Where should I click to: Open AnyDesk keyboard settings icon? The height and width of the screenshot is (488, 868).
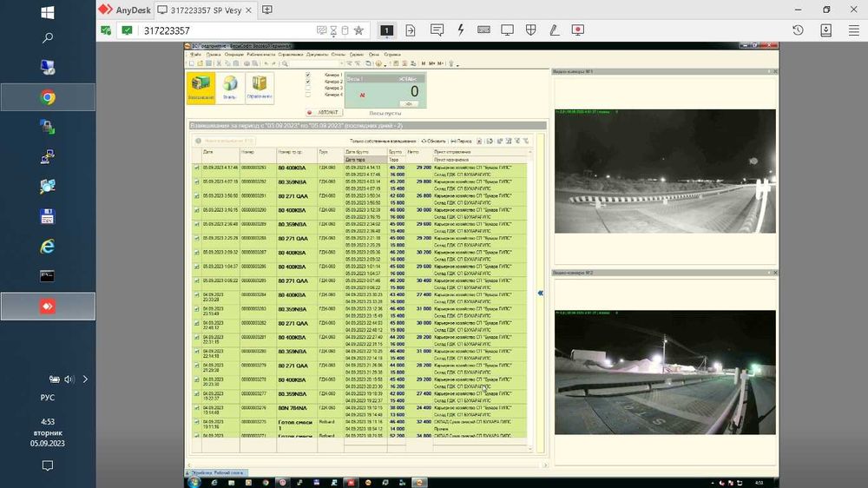(x=483, y=30)
